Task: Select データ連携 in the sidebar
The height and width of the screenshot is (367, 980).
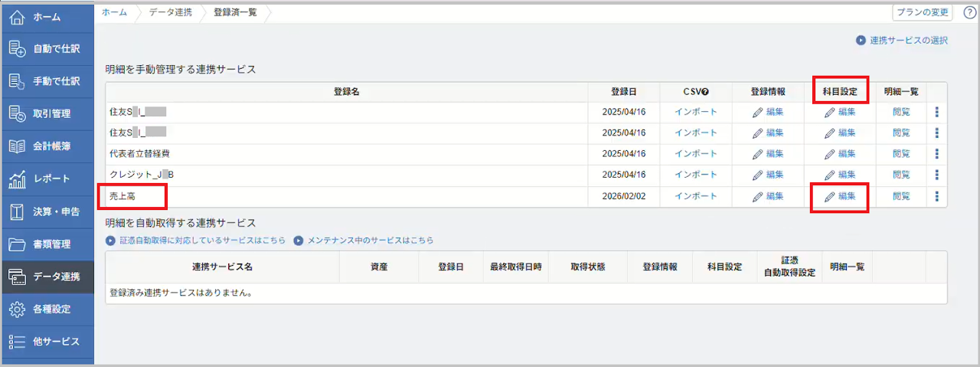Action: click(47, 277)
